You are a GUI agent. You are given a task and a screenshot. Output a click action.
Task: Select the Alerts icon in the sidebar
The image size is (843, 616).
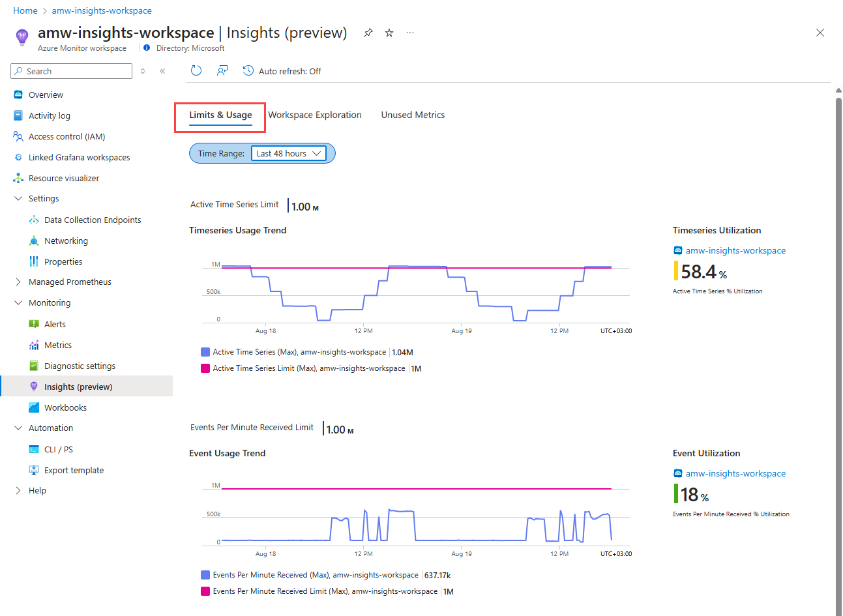click(34, 324)
